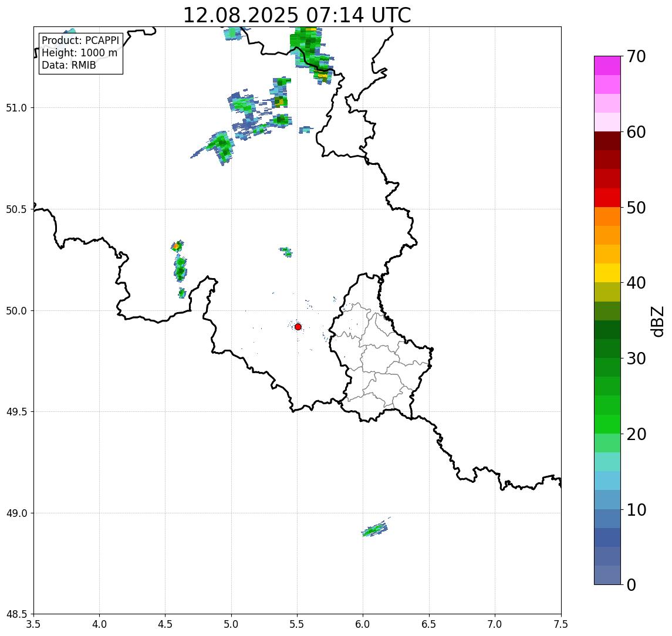Click the longitude axis label 5.5
This screenshot has height=636, width=672.
298,624
